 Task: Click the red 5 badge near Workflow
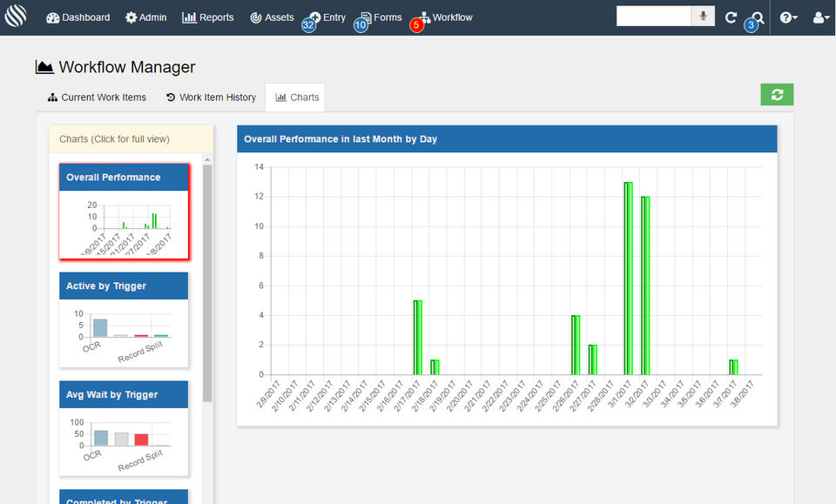click(416, 26)
